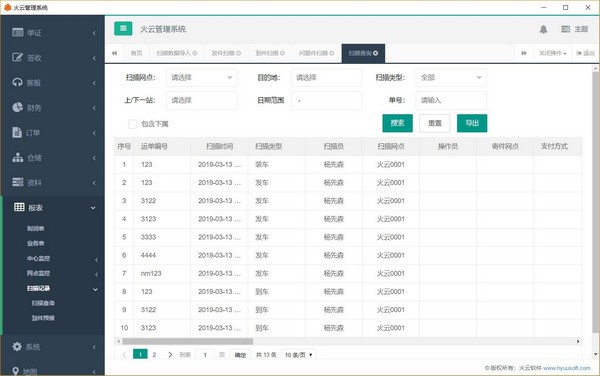Focus the 单号 input field
Image resolution: width=600 pixels, height=376 pixels.
451,100
